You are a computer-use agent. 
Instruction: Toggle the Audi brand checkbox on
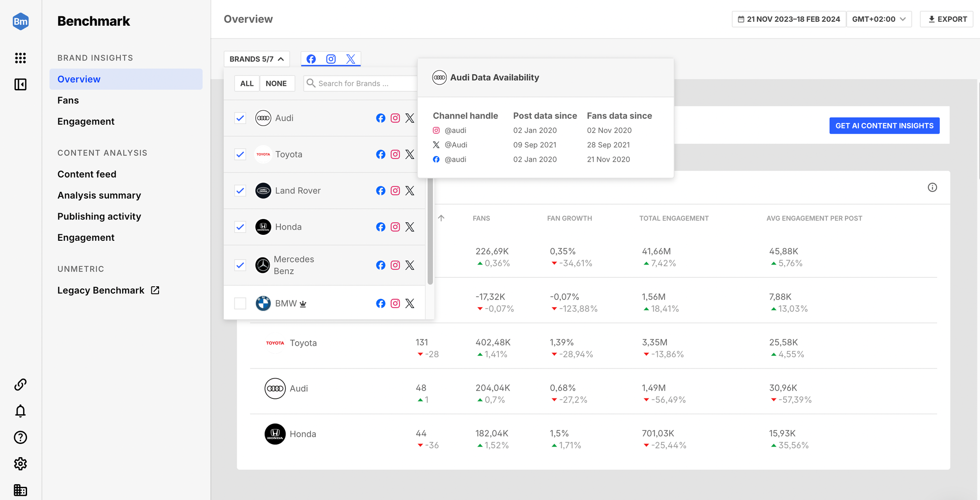coord(240,117)
